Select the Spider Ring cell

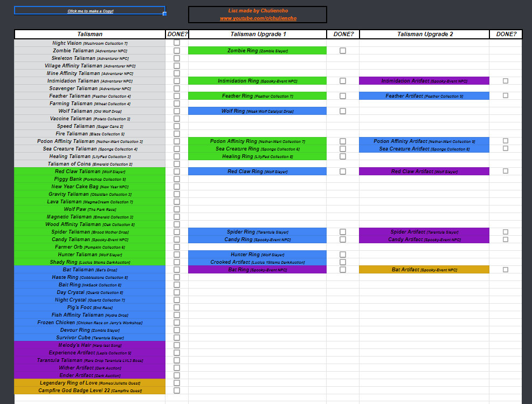258,232
